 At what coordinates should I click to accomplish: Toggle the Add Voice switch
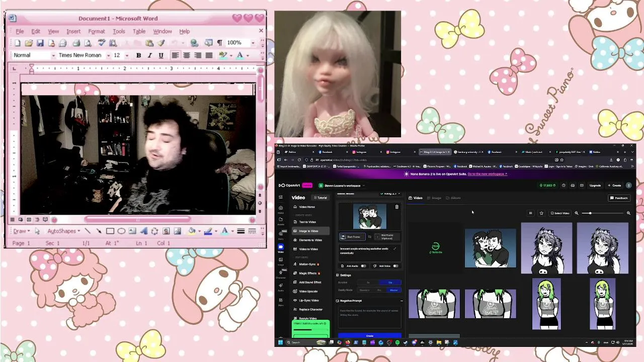(395, 266)
